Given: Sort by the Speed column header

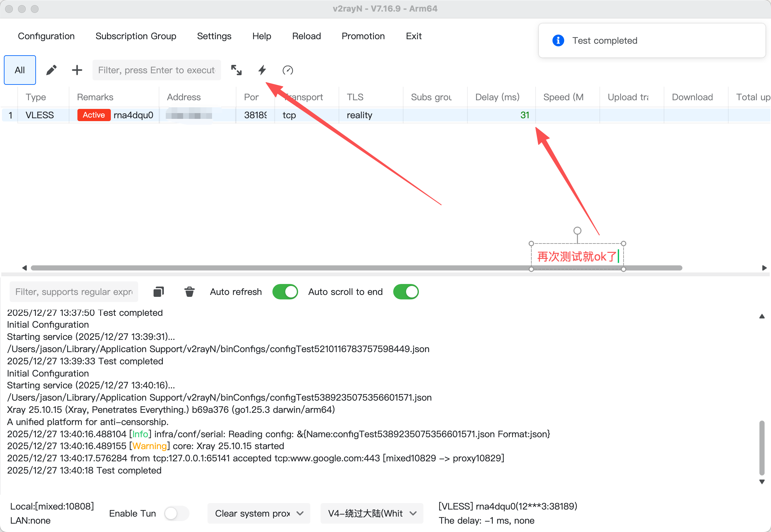Looking at the screenshot, I should (567, 97).
